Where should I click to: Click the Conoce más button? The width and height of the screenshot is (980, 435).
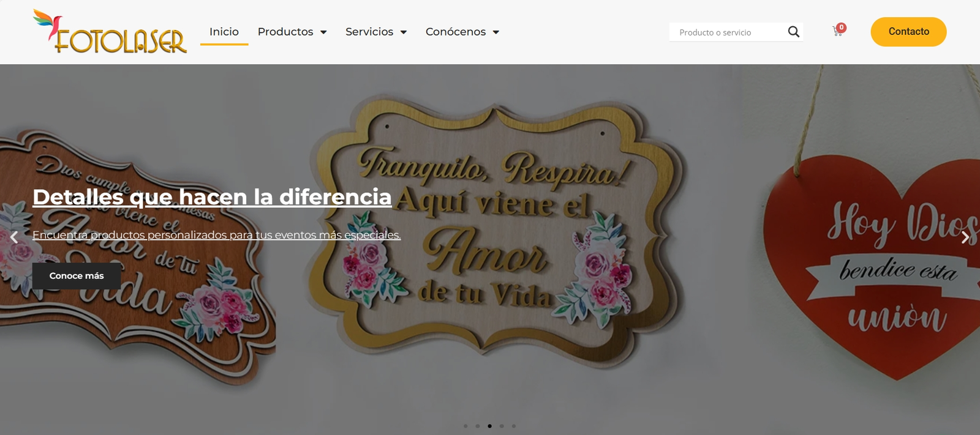[x=77, y=276]
